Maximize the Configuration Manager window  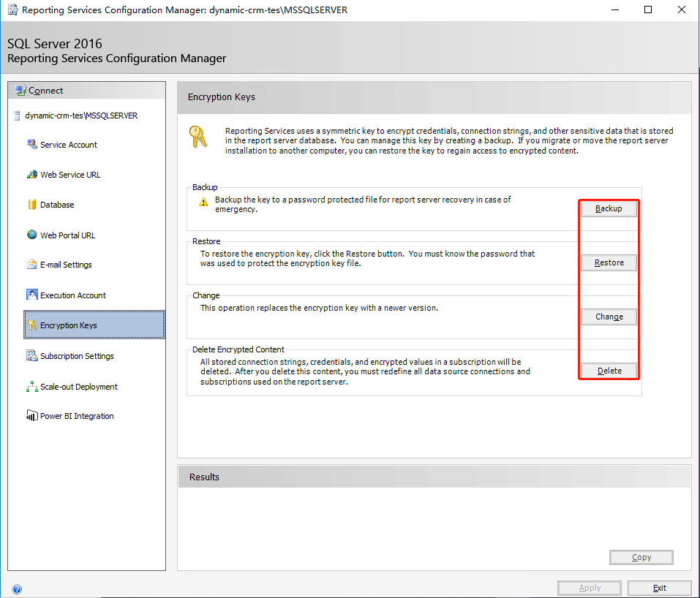pos(648,10)
